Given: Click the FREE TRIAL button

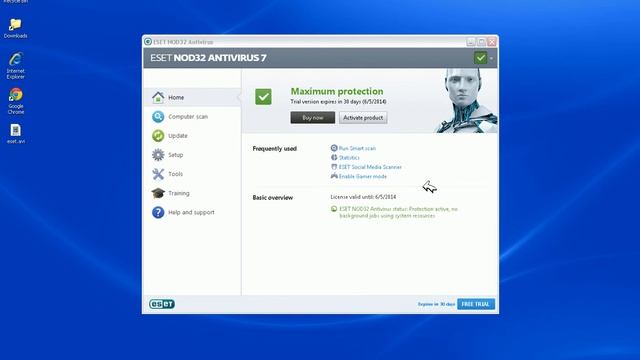Looking at the screenshot, I should 476,304.
